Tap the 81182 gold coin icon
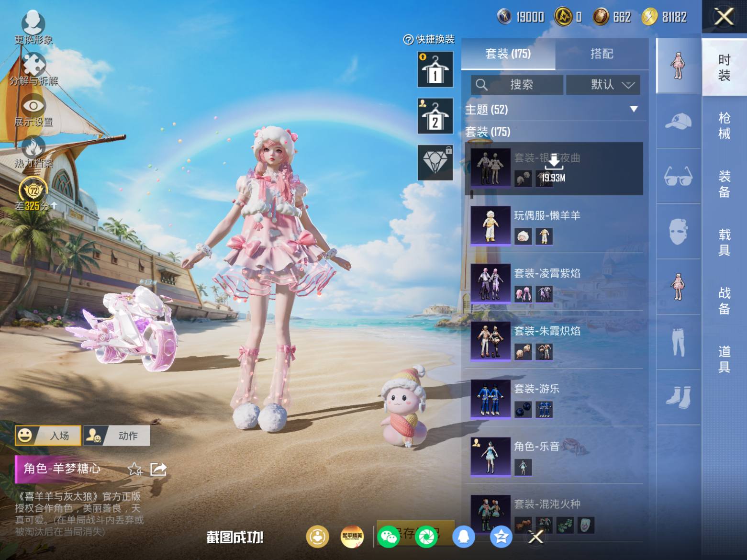747x560 pixels. 649,17
